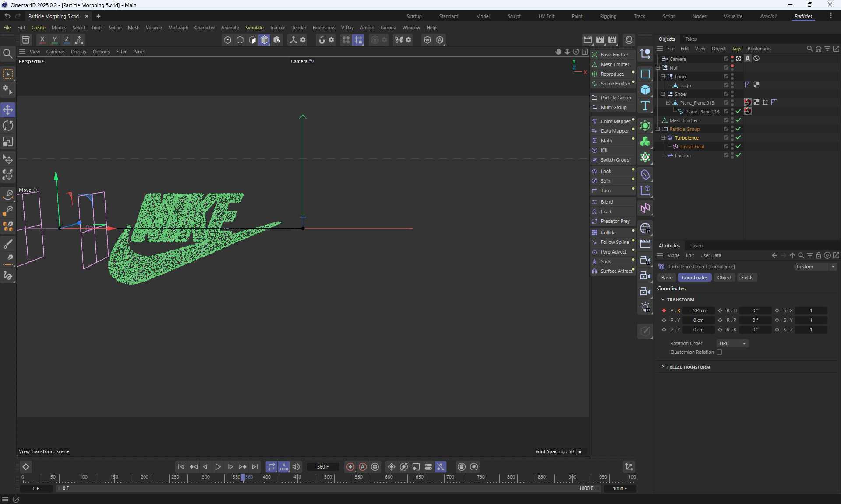
Task: Toggle Friction object enable checkmark
Action: (x=738, y=155)
